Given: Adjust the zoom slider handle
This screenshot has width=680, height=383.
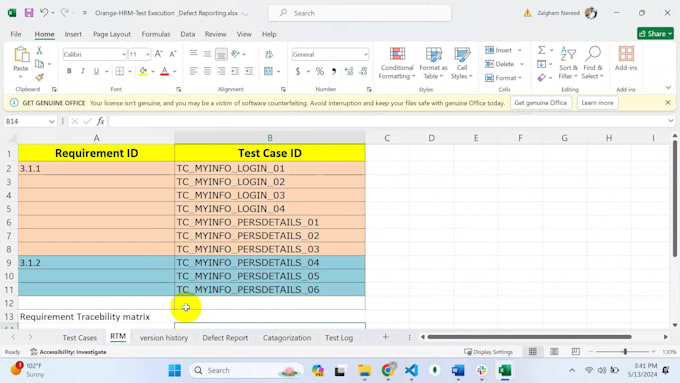Looking at the screenshot, I should pyautogui.click(x=625, y=351).
